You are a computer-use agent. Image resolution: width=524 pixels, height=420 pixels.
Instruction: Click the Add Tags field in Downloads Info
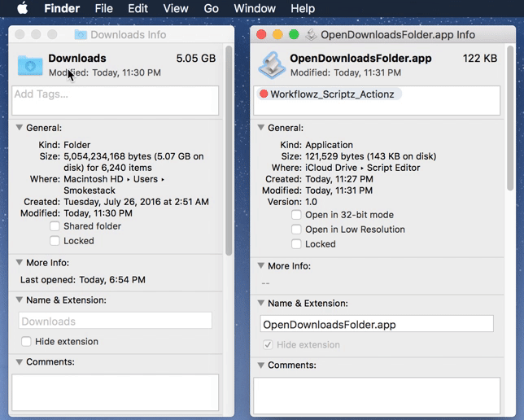[116, 101]
